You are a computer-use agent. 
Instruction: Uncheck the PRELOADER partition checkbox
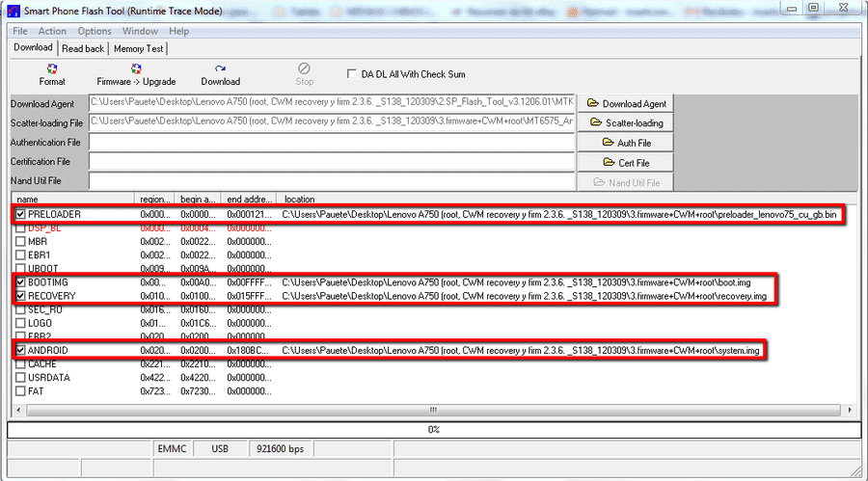point(20,214)
